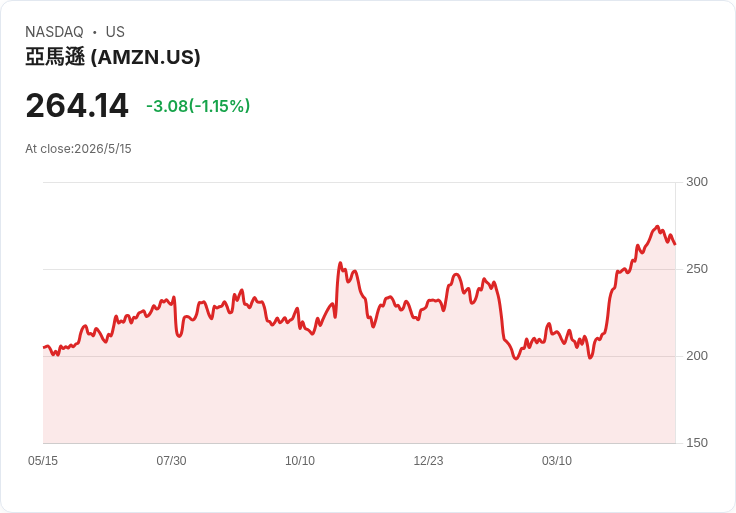Click the final point at the chart line's right end
Viewport: 736px width, 513px height.
pos(675,244)
